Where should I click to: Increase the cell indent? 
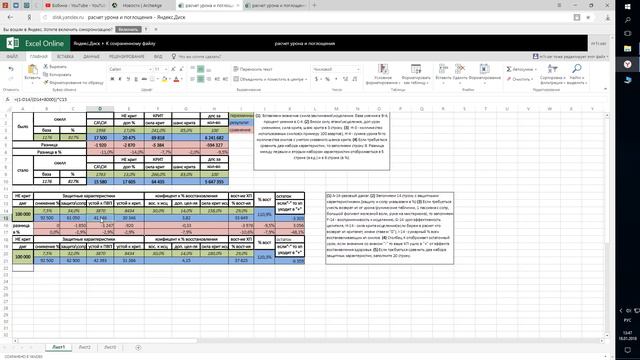pos(225,79)
